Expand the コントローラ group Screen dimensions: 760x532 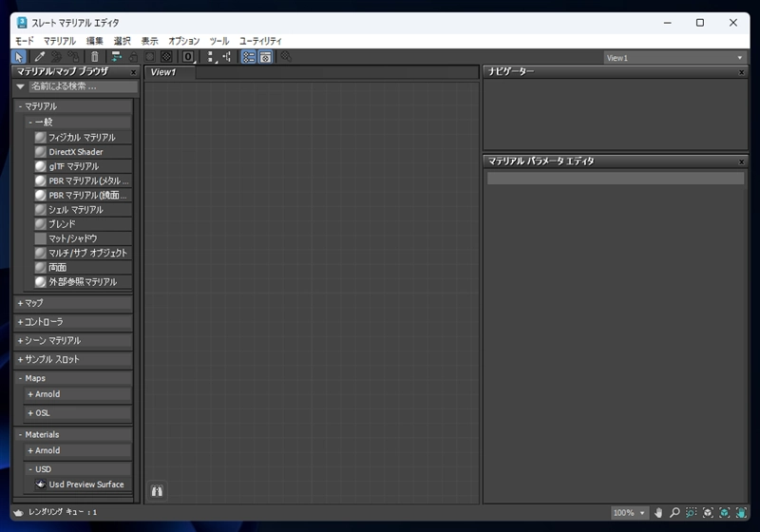coord(73,322)
